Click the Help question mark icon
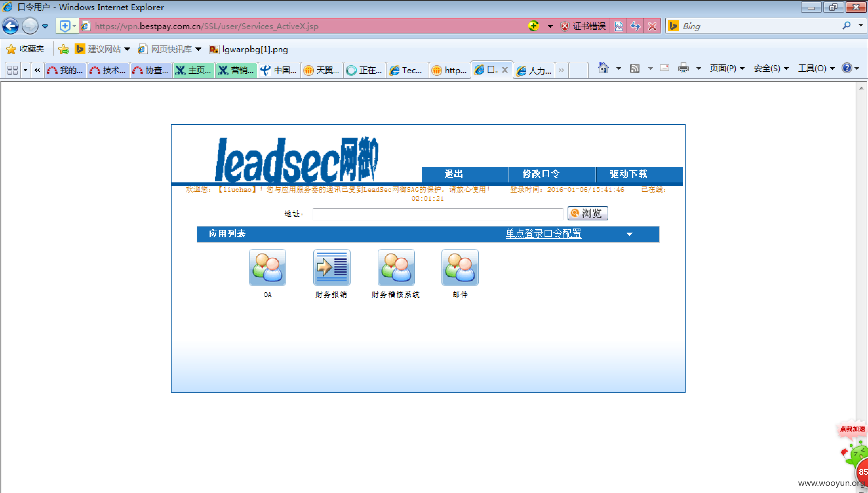 point(847,68)
